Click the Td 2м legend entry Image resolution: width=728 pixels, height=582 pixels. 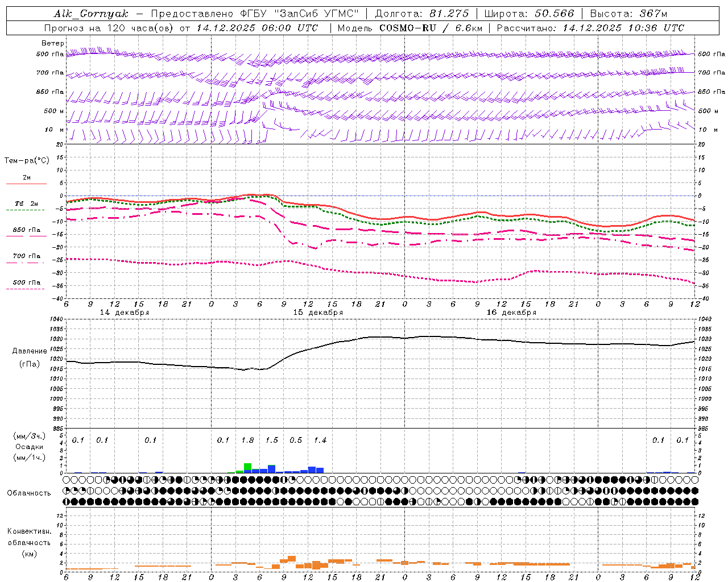tap(26, 203)
